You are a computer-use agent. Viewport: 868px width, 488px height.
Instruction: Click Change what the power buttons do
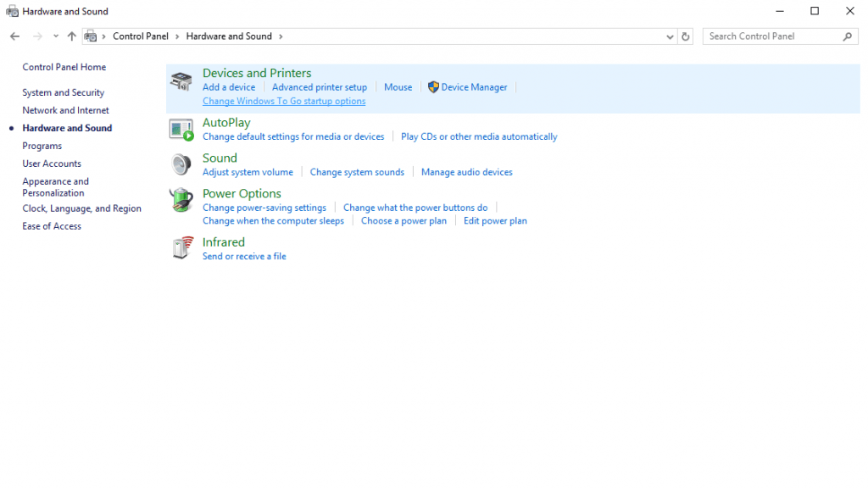(x=415, y=208)
